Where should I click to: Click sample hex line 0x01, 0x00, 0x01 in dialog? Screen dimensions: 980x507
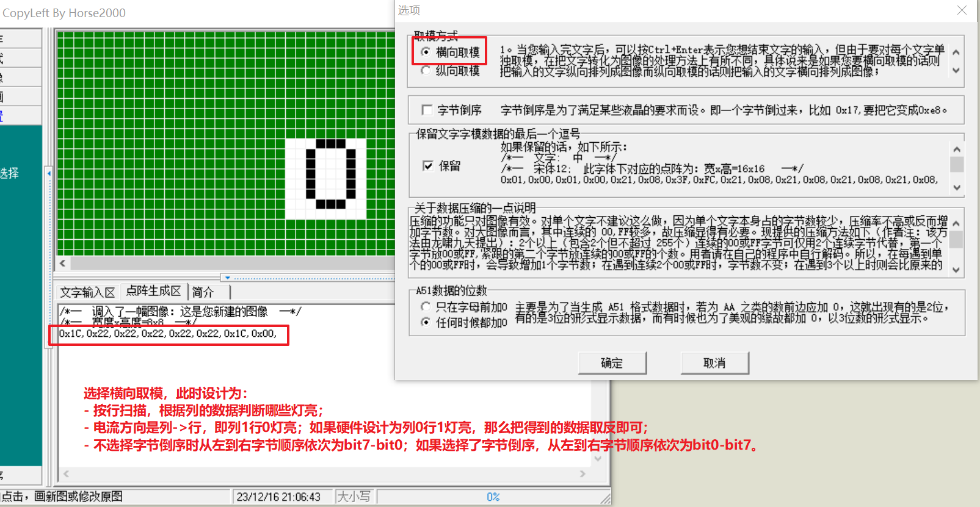(x=719, y=179)
